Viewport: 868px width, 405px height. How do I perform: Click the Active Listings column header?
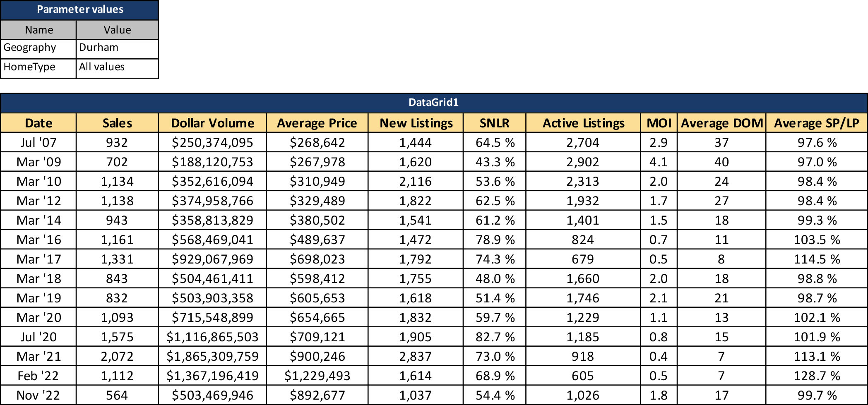[x=583, y=123]
